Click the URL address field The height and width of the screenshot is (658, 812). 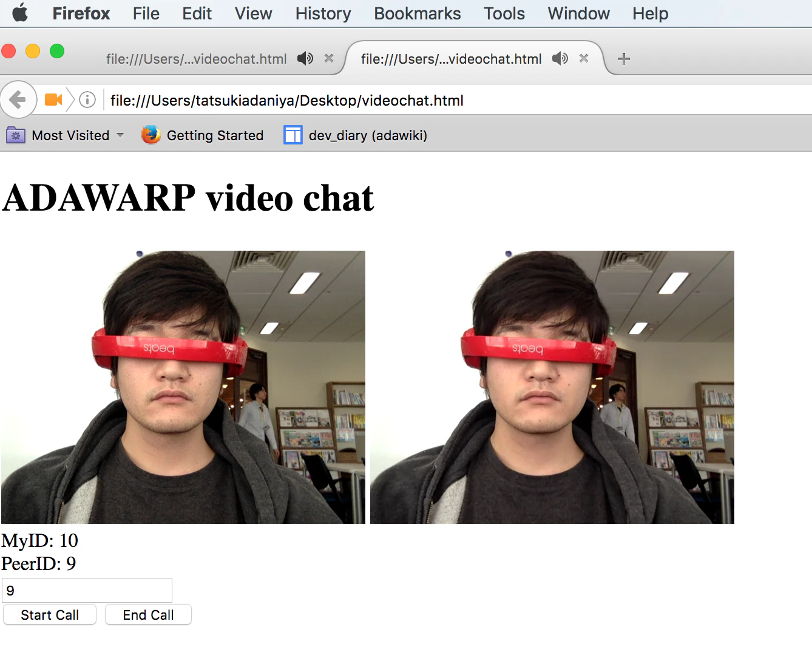click(x=458, y=100)
